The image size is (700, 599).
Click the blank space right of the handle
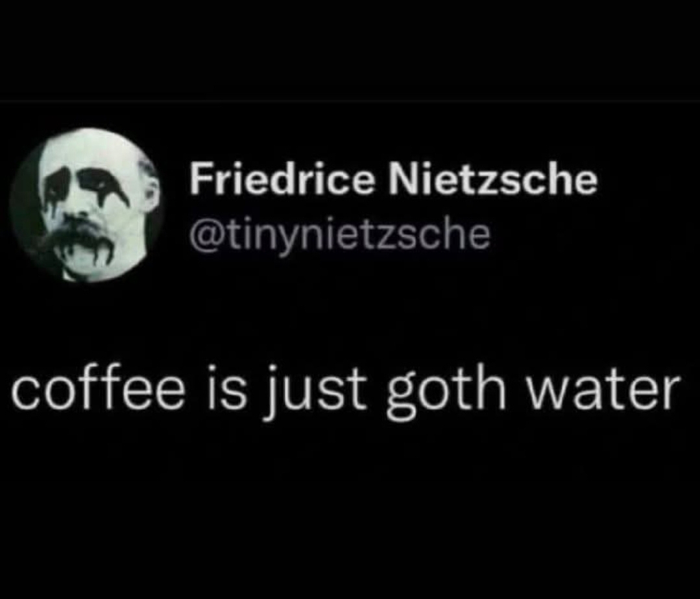pyautogui.click(x=594, y=235)
